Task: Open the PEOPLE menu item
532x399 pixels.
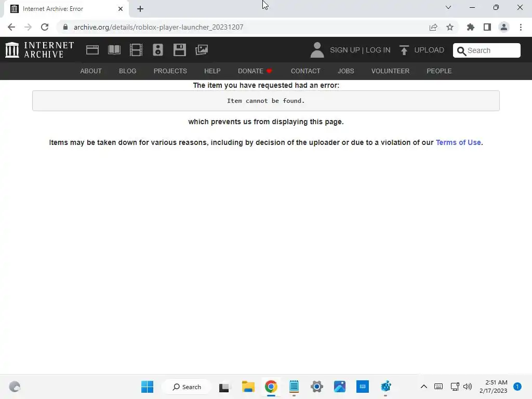Action: click(439, 71)
